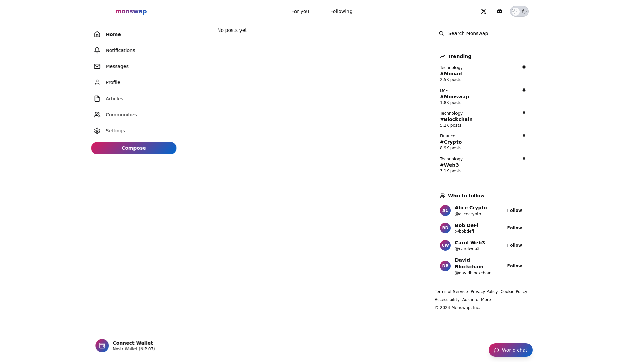Click the Communities people icon
The height and width of the screenshot is (362, 644).
(97, 115)
